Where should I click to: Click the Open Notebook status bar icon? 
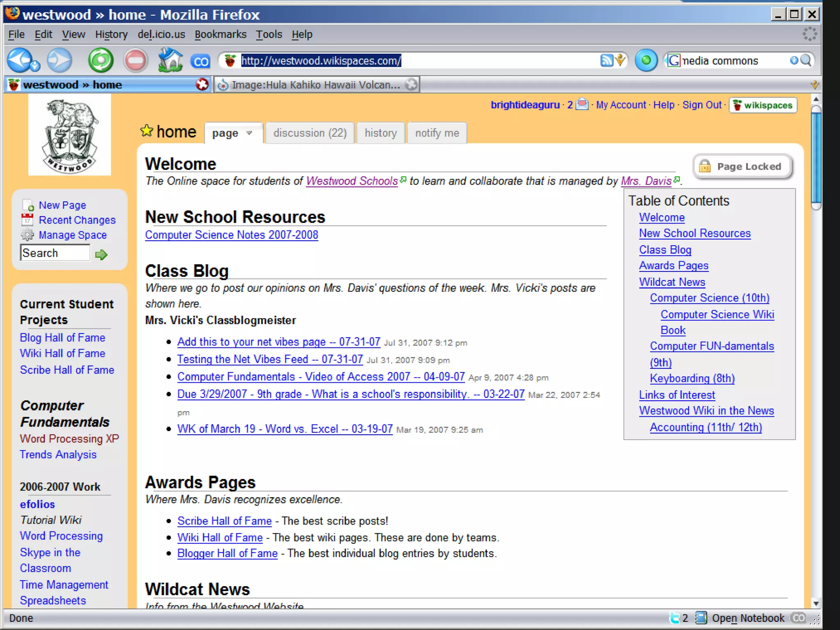(x=701, y=618)
